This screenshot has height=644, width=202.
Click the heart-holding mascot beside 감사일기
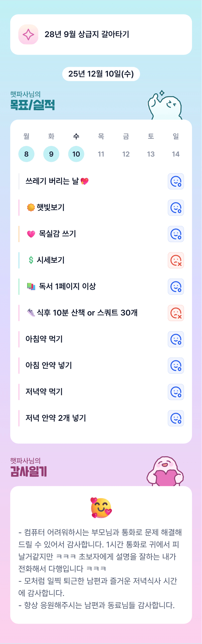[x=165, y=472]
